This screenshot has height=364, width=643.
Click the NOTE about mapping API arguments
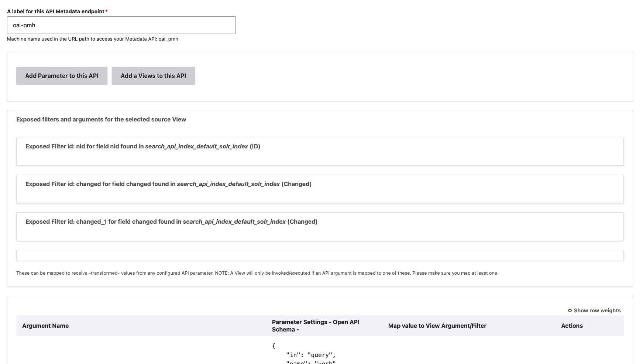(257, 273)
